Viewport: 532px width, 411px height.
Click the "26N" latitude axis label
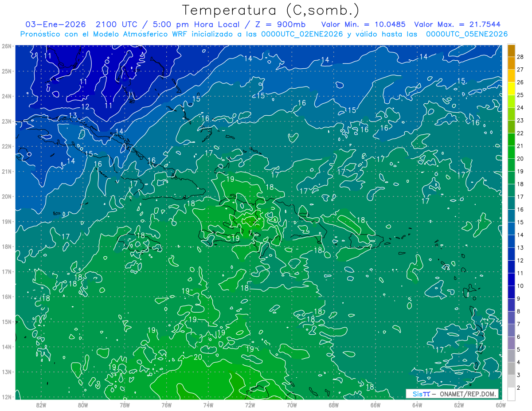pos(7,46)
